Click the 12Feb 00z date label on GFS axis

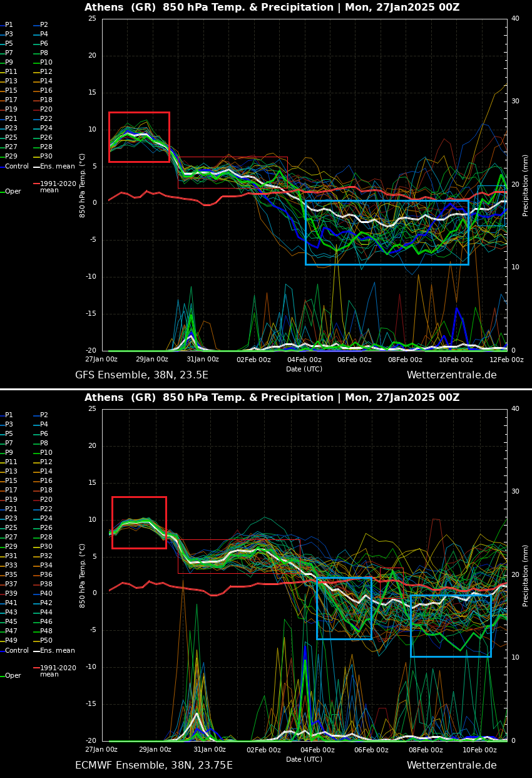(506, 360)
